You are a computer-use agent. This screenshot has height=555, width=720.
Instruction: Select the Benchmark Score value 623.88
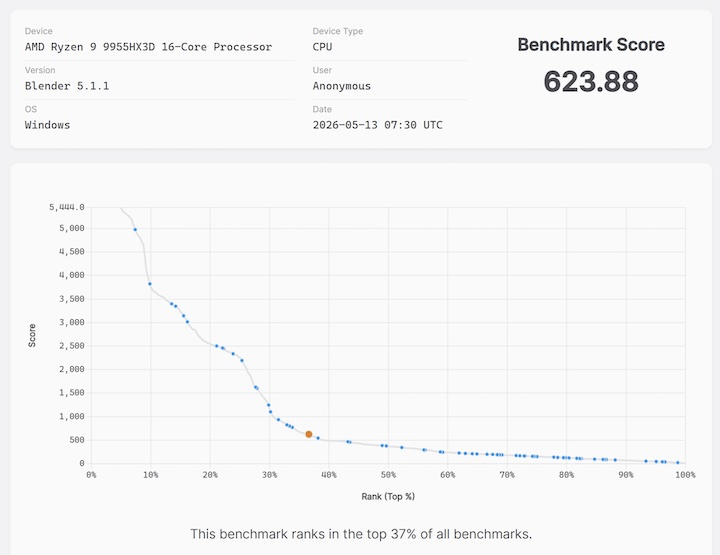pyautogui.click(x=591, y=81)
